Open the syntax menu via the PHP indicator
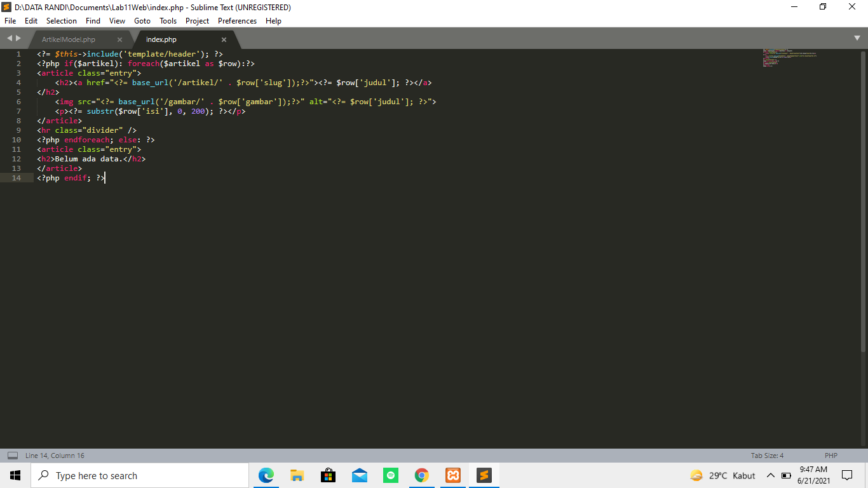The width and height of the screenshot is (868, 488). pos(830,455)
